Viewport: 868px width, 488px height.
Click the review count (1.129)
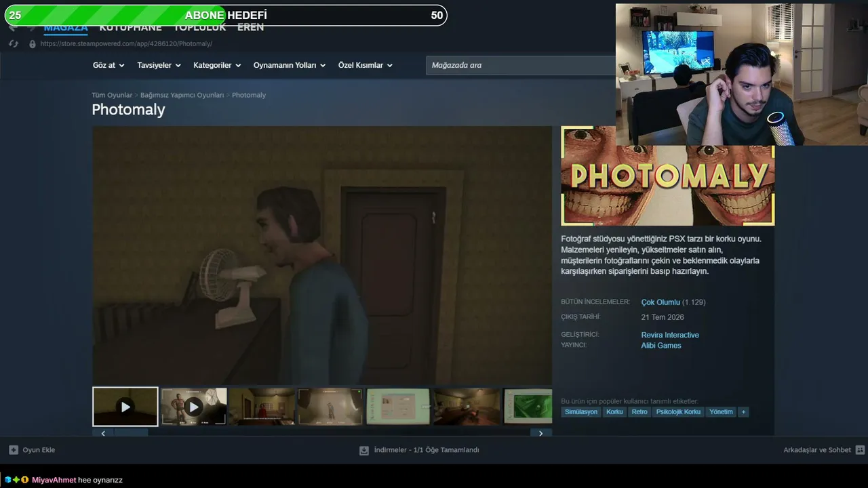point(694,302)
